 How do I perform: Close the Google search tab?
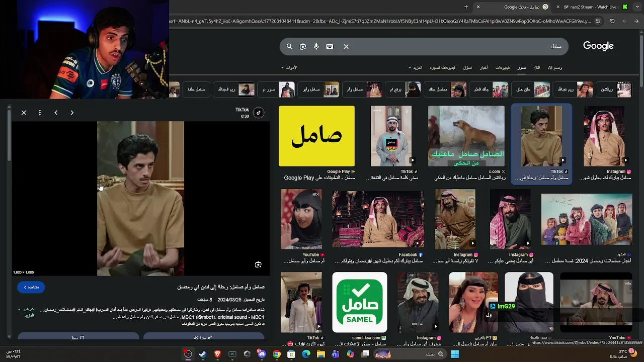click(x=478, y=7)
